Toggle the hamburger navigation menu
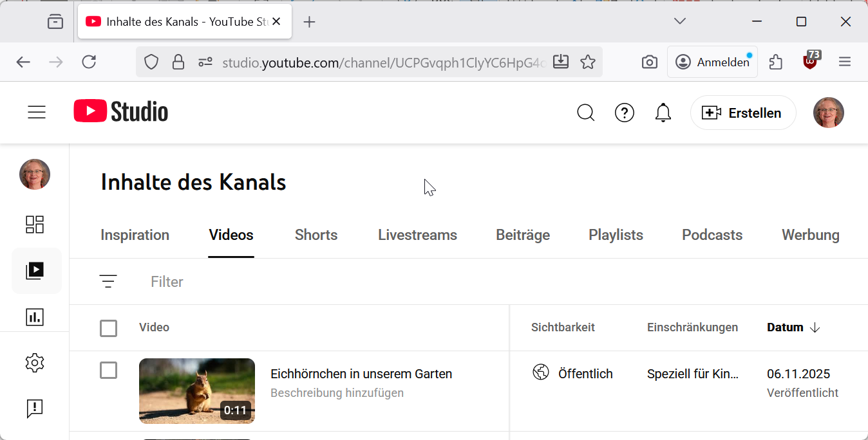The width and height of the screenshot is (868, 440). (x=37, y=113)
